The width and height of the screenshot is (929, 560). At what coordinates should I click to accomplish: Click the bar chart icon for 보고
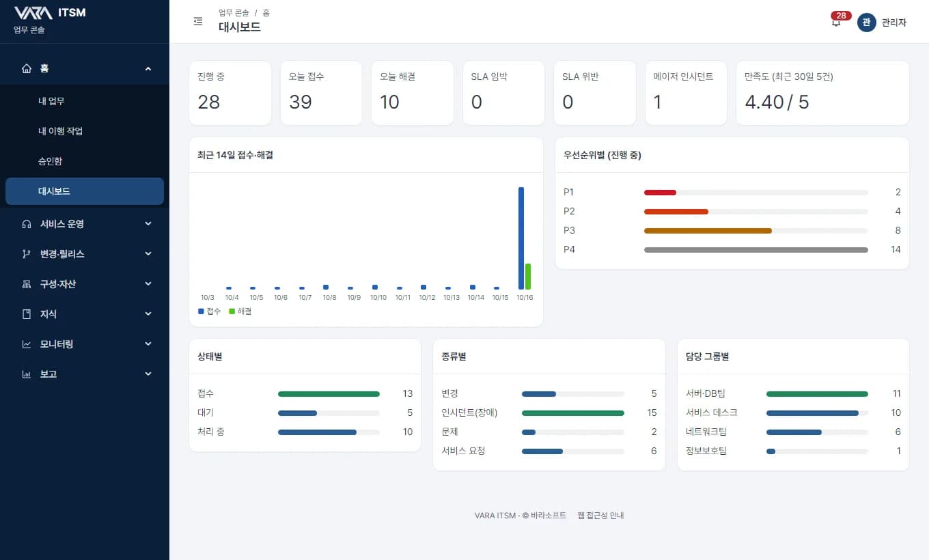click(27, 374)
